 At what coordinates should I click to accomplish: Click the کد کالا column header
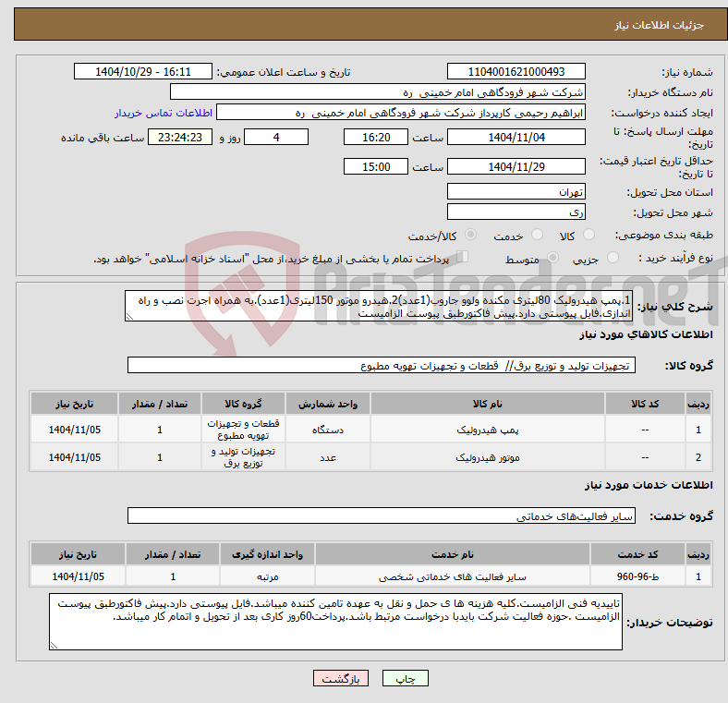tap(645, 404)
